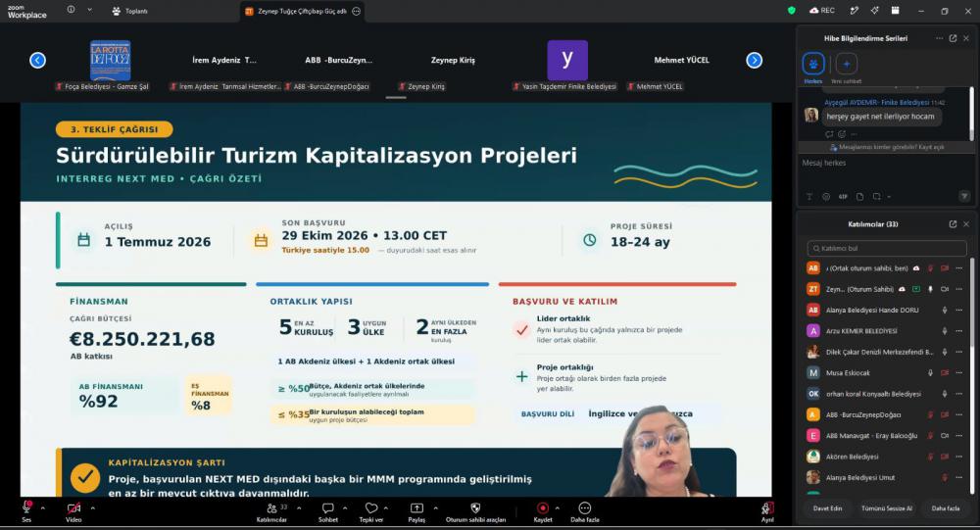This screenshot has width=980, height=530.
Task: Click the Ayrıl leave meeting icon
Action: coord(767,508)
